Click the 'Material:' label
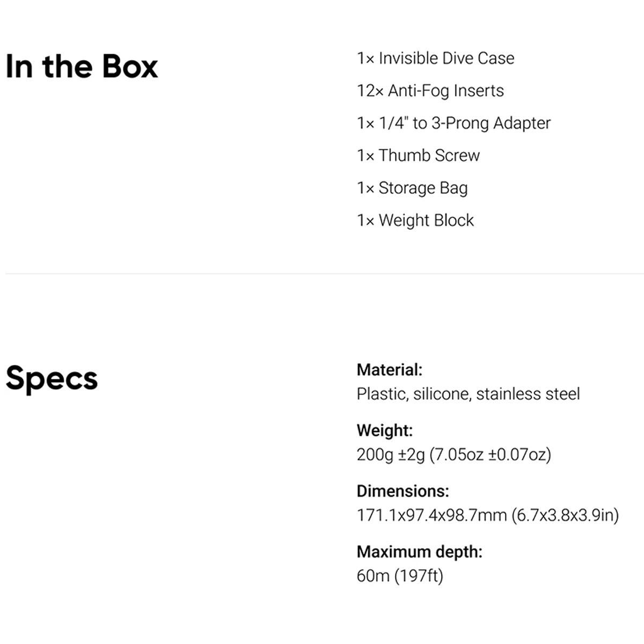This screenshot has width=644, height=644. click(x=390, y=370)
